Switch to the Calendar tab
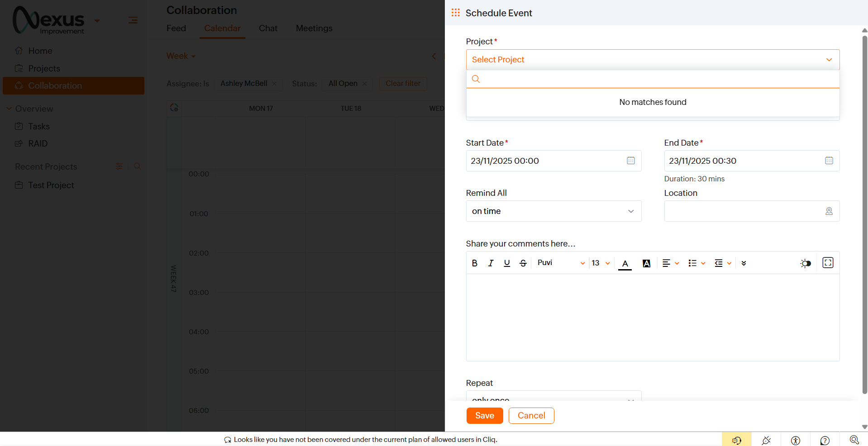868x446 pixels. tap(222, 28)
